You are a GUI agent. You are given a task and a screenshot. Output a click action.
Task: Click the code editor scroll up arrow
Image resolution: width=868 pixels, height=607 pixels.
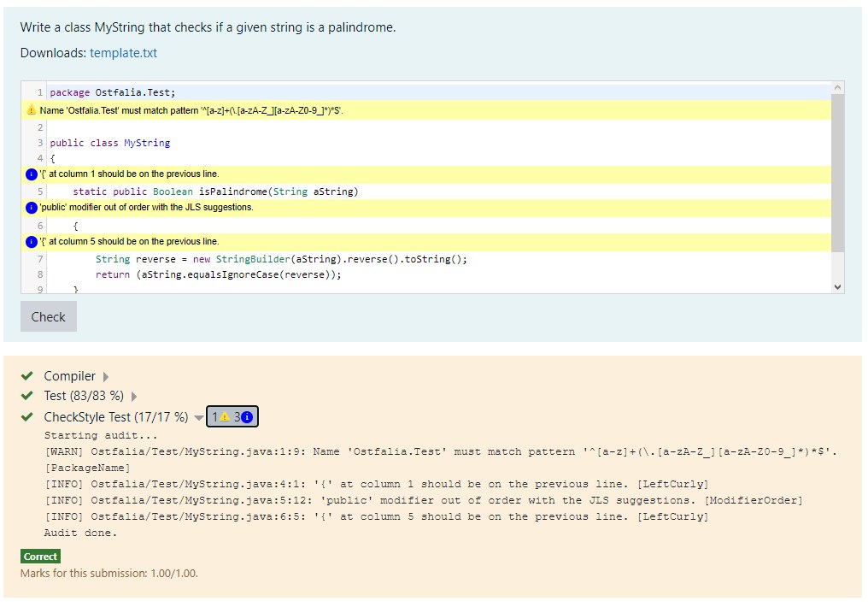pos(837,87)
